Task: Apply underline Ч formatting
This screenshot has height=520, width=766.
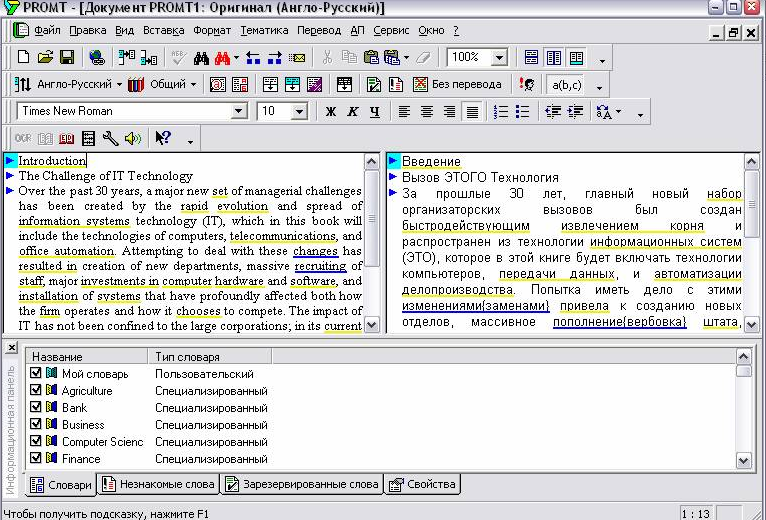Action: coord(374,112)
